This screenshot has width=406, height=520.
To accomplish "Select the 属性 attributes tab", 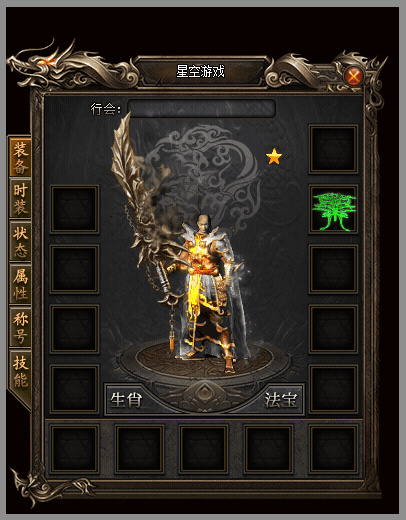I will [x=20, y=284].
